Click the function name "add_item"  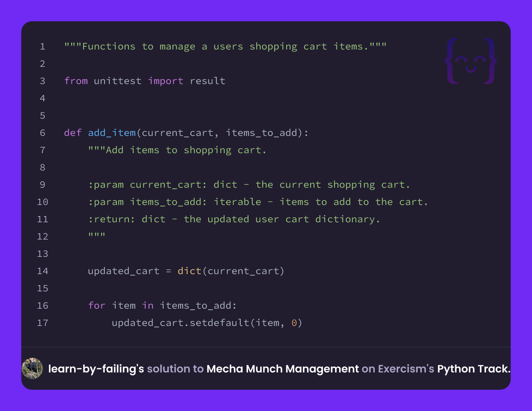click(112, 133)
